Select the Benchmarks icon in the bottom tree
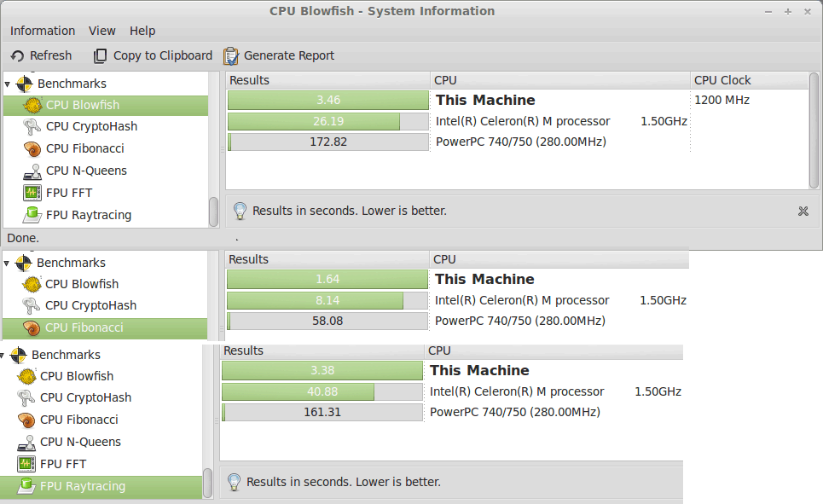Screen dimensions: 823x504 click(x=19, y=355)
